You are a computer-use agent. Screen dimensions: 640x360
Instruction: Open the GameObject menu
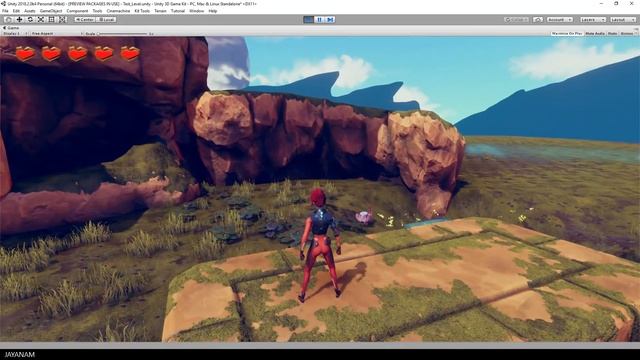pos(51,11)
